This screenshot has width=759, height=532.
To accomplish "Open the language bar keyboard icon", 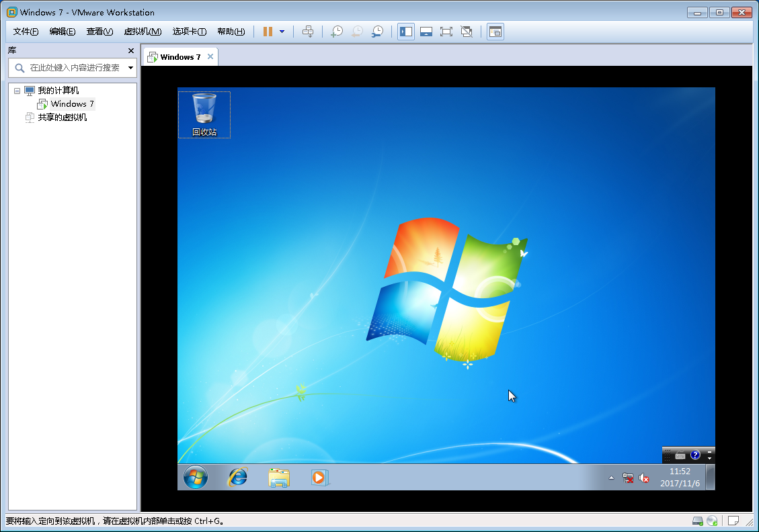I will pyautogui.click(x=680, y=455).
